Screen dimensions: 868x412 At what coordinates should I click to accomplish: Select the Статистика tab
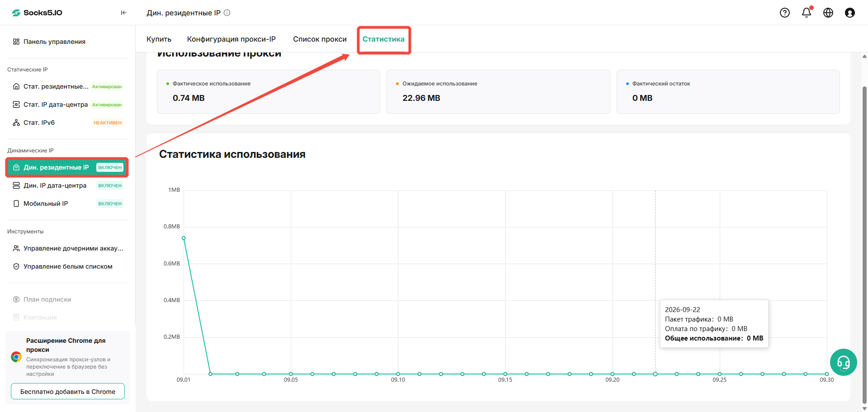[x=383, y=39]
